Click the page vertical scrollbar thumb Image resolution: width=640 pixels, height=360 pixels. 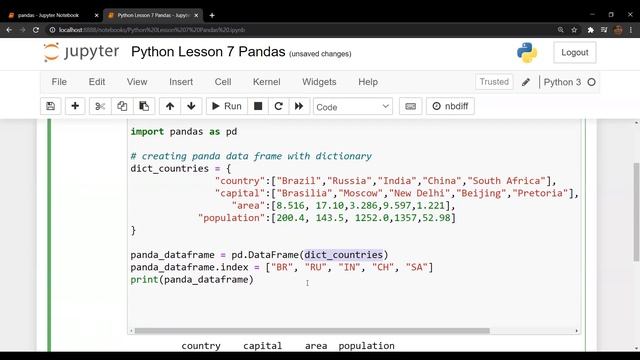click(x=636, y=212)
